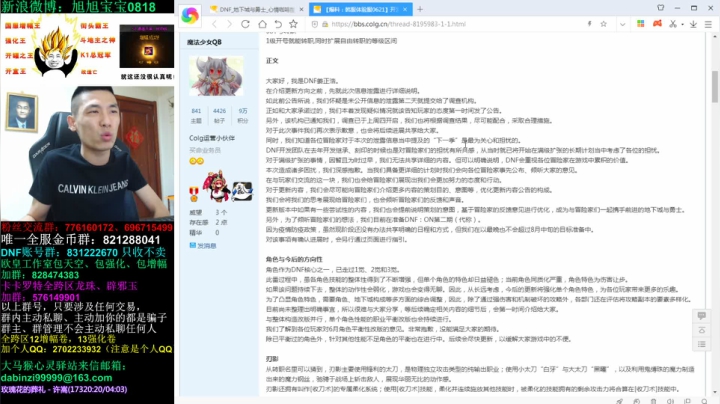Close the DNF_地下城与勇士 tab
720x404 pixels.
301,9
